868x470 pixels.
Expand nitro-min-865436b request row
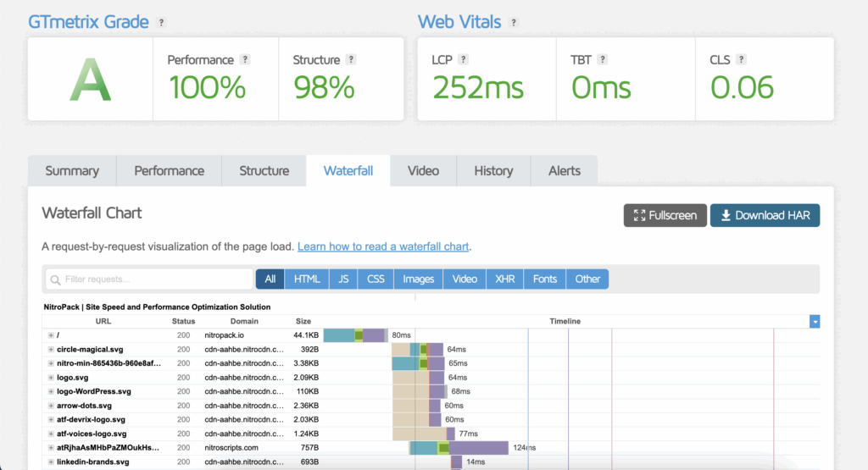[x=50, y=363]
